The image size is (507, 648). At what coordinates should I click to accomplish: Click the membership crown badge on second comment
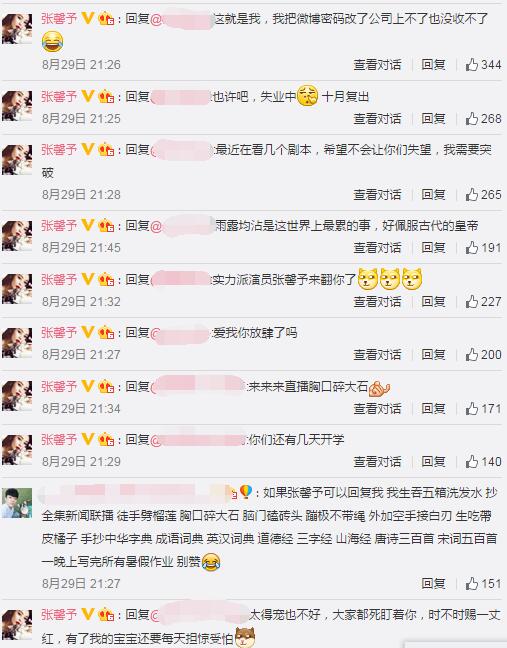[x=106, y=96]
